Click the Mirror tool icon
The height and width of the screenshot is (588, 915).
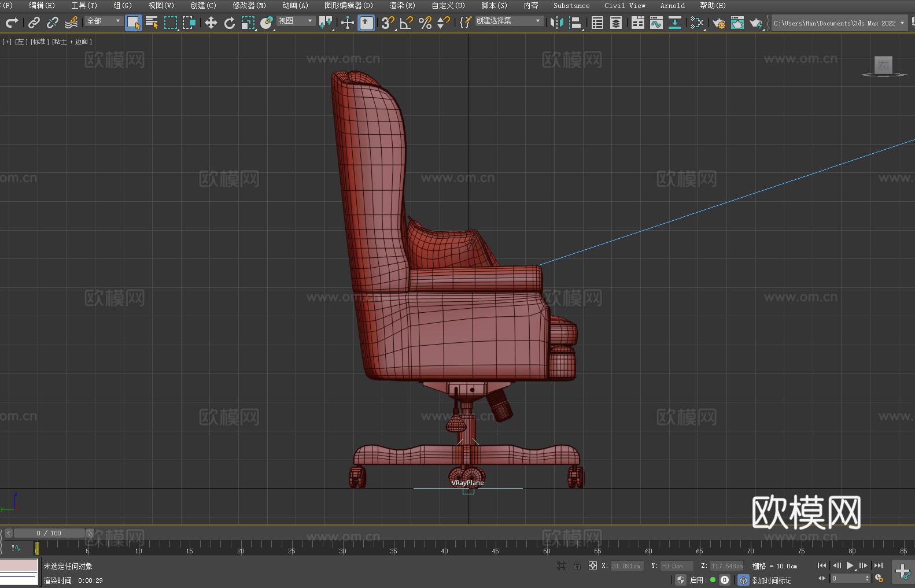coord(557,23)
